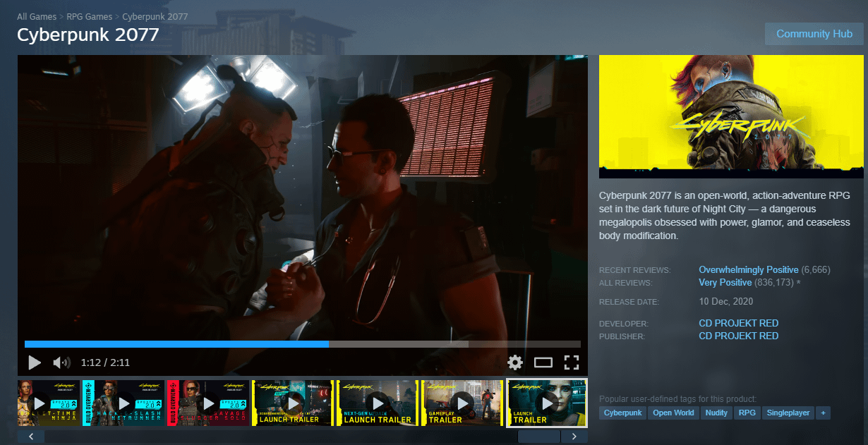This screenshot has width=868, height=445.
Task: Select the Open World tag
Action: (673, 413)
